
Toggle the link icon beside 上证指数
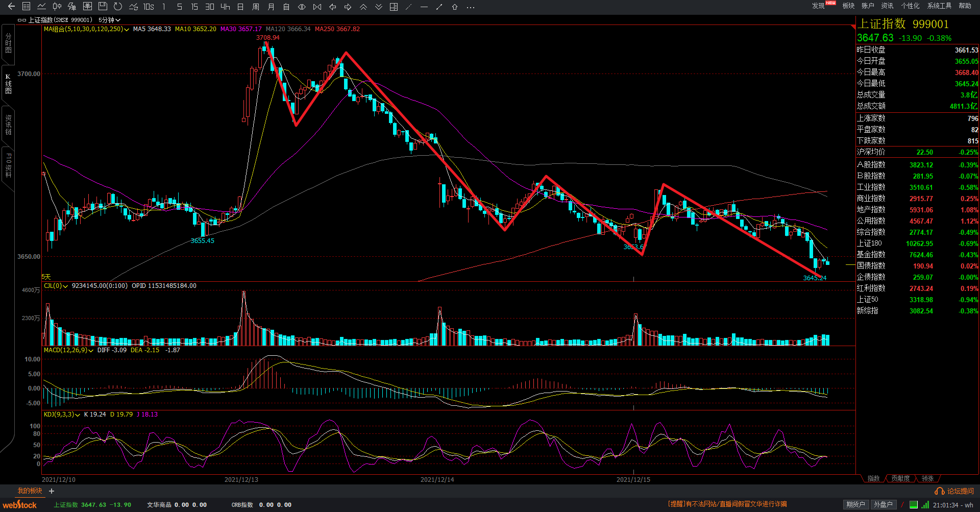coord(21,20)
